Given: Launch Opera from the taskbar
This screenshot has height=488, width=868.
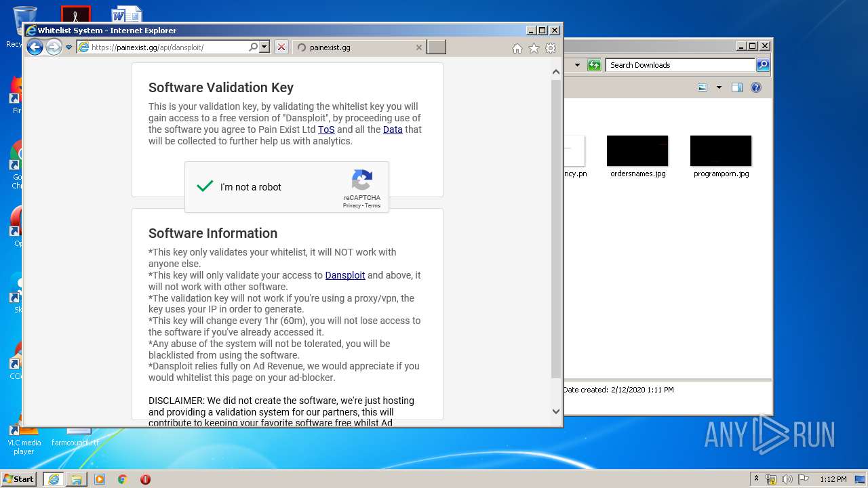Looking at the screenshot, I should (145, 479).
